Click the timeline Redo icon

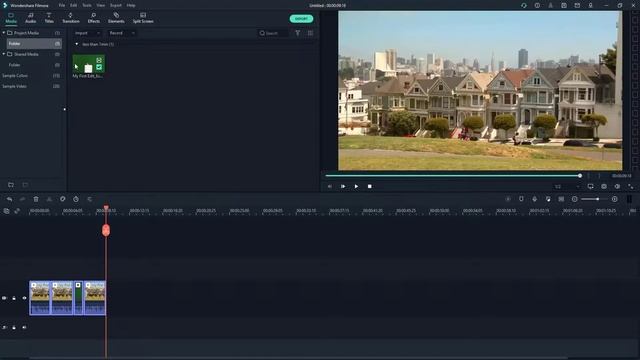click(22, 199)
